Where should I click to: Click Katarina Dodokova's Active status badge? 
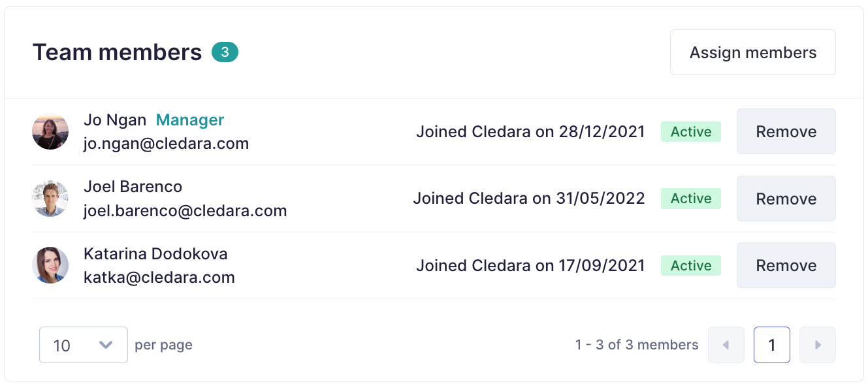690,265
